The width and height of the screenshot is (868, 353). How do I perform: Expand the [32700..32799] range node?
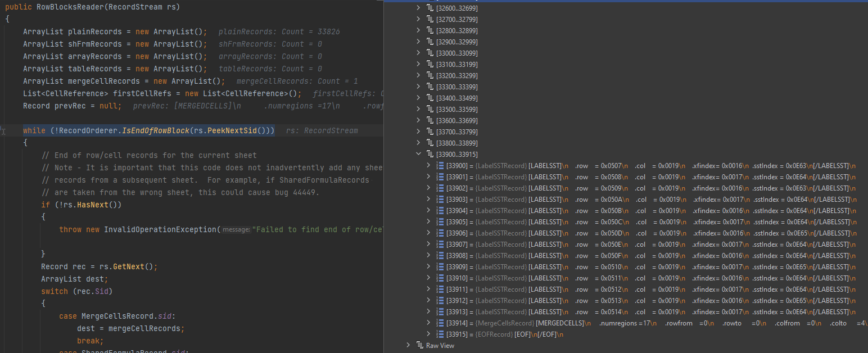click(x=418, y=19)
